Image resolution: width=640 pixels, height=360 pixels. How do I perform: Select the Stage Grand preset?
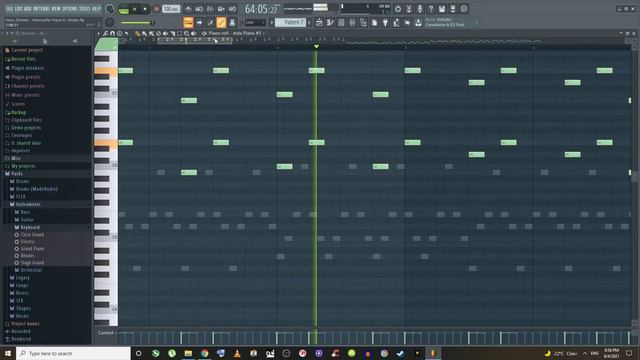click(32, 263)
